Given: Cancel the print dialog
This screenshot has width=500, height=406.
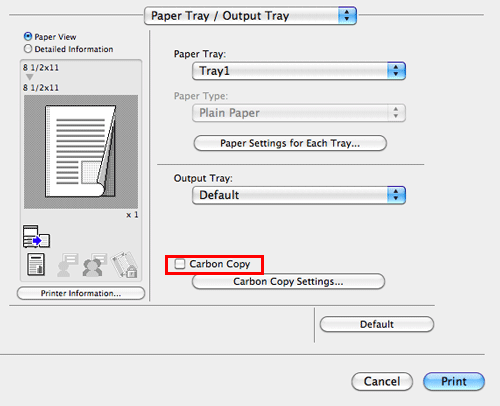Looking at the screenshot, I should pos(382,381).
